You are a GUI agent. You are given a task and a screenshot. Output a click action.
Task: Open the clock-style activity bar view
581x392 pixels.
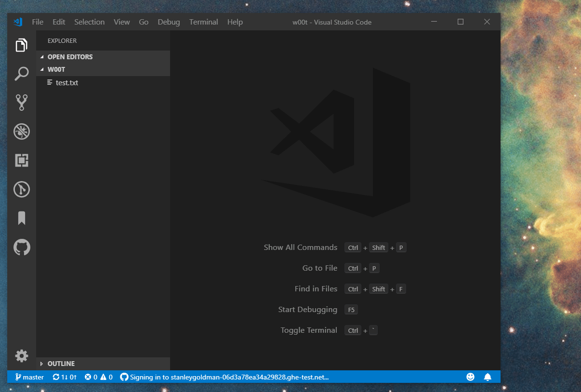click(21, 189)
